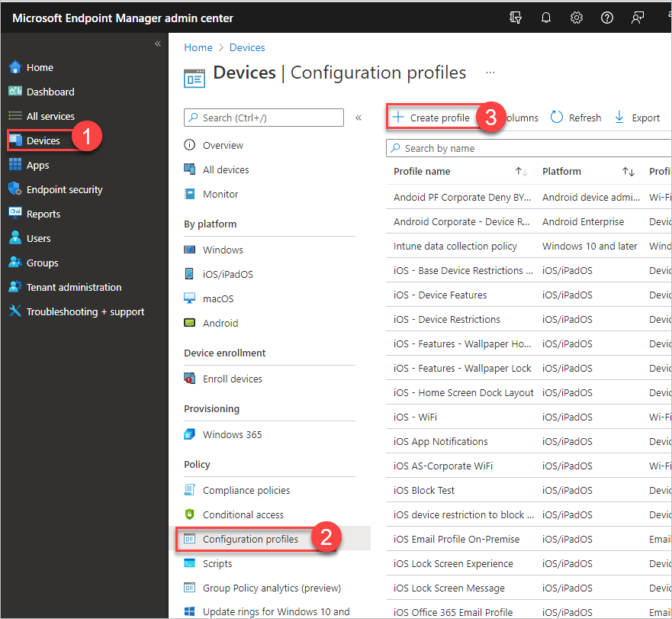Image resolution: width=672 pixels, height=619 pixels.
Task: Sort by Platform column arrows
Action: coord(629,172)
